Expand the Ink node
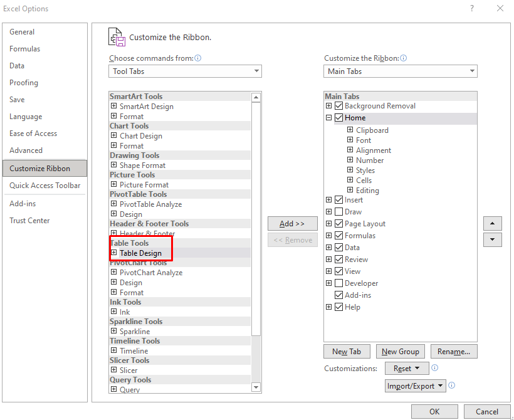The width and height of the screenshot is (514, 420). click(113, 311)
